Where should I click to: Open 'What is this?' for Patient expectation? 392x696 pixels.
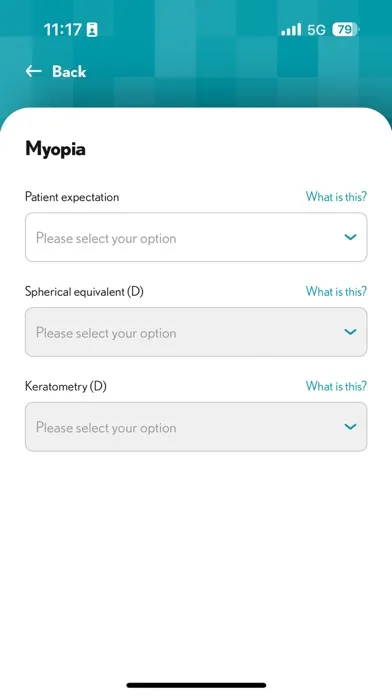pos(336,197)
